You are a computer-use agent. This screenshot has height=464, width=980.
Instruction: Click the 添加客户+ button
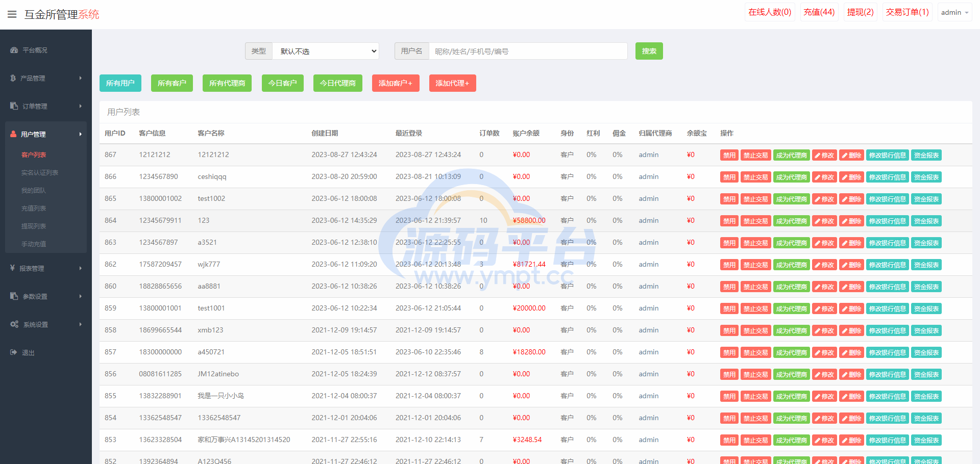396,83
